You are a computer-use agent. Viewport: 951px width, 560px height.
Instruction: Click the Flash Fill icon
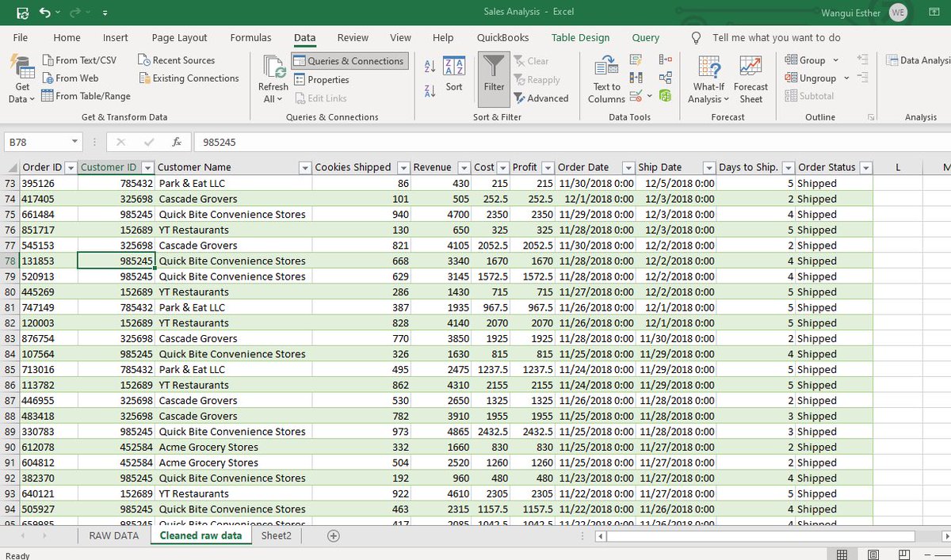point(636,60)
